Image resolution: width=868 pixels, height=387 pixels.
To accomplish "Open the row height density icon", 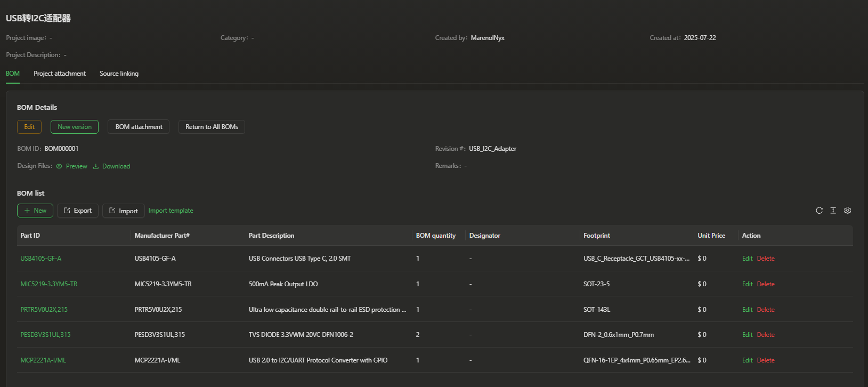I will (x=833, y=211).
